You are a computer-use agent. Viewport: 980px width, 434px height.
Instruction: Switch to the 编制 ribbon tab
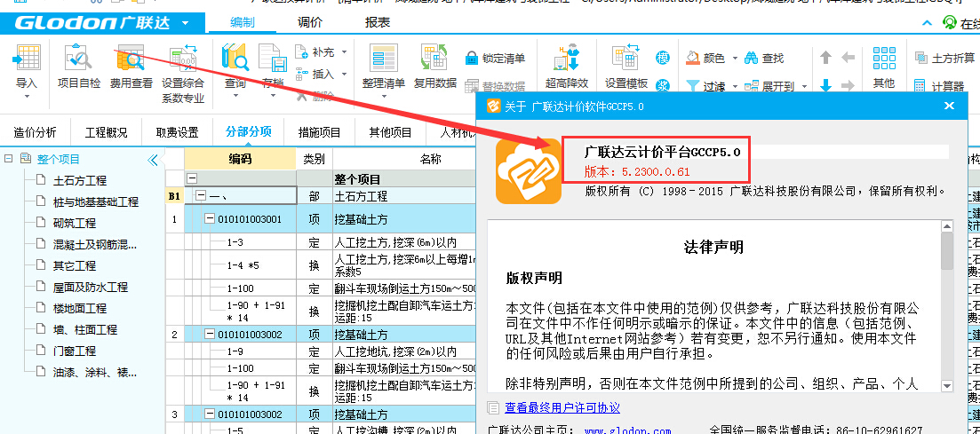point(243,22)
